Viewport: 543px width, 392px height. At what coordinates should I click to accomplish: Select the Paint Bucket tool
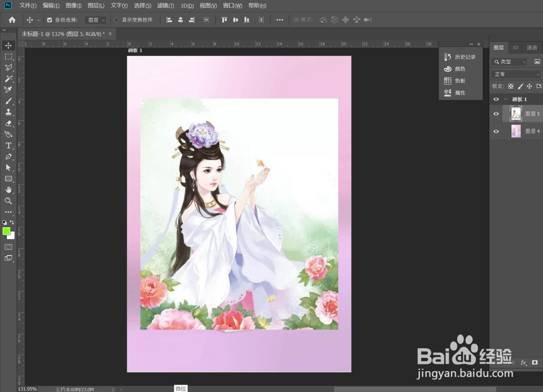click(x=8, y=134)
